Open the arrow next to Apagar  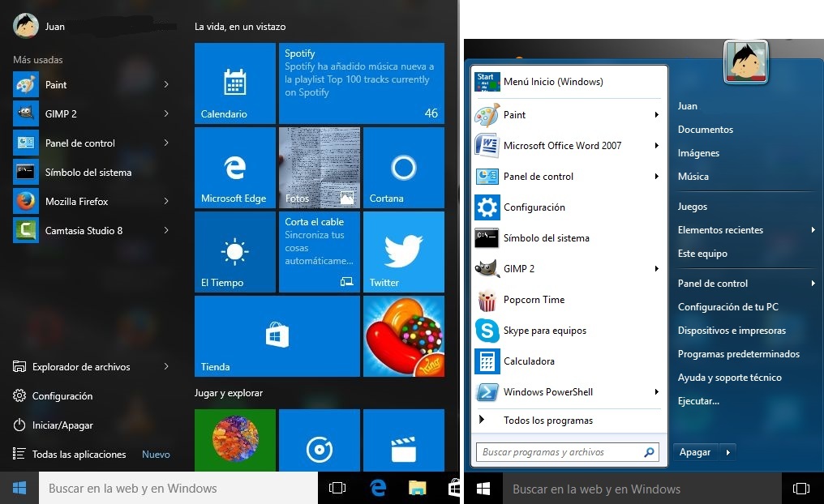click(727, 452)
